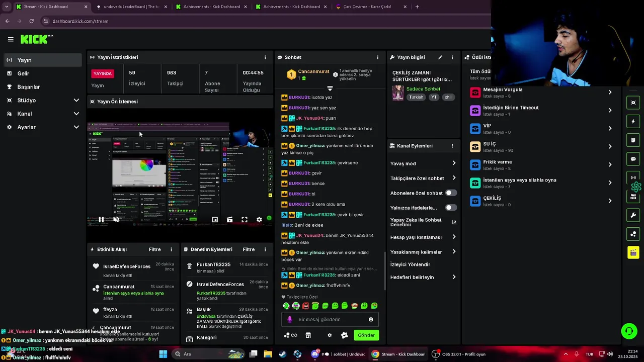
Task: Go to Gelir in sidebar
Action: (x=43, y=73)
